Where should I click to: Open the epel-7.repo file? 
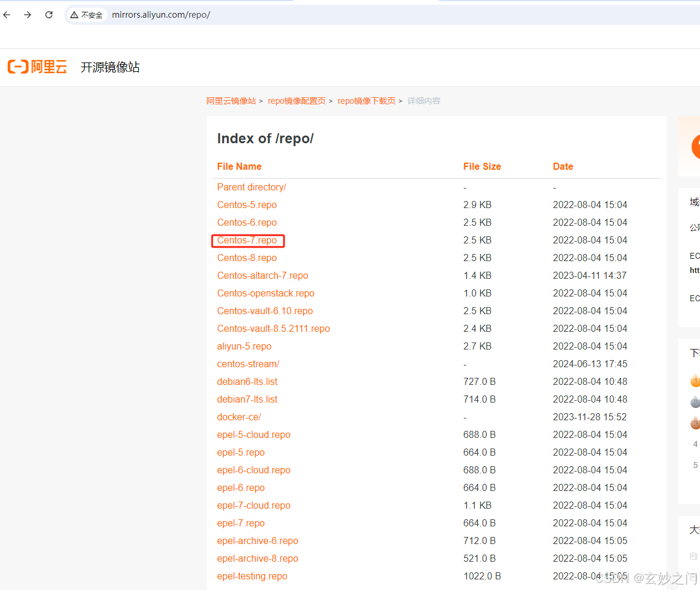(x=240, y=523)
